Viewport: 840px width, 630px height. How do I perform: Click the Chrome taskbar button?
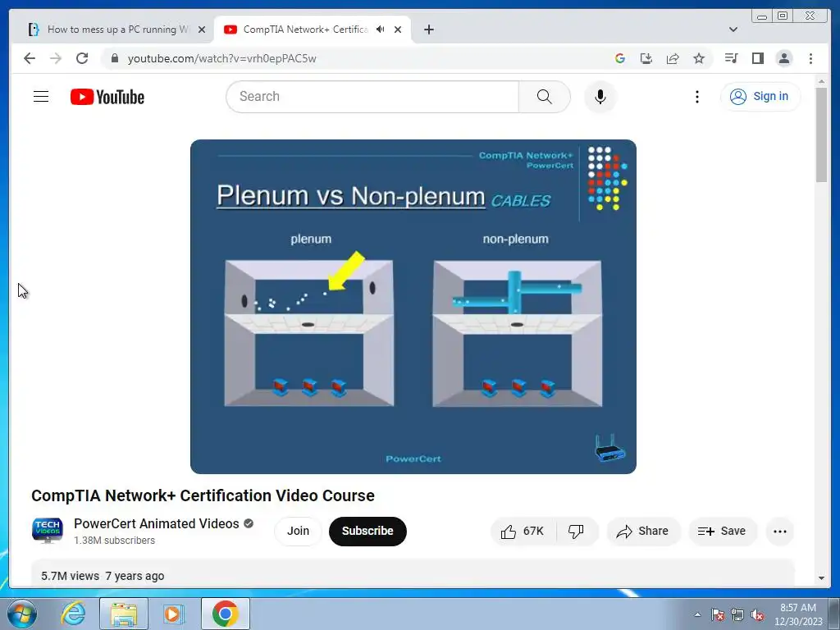coord(225,614)
